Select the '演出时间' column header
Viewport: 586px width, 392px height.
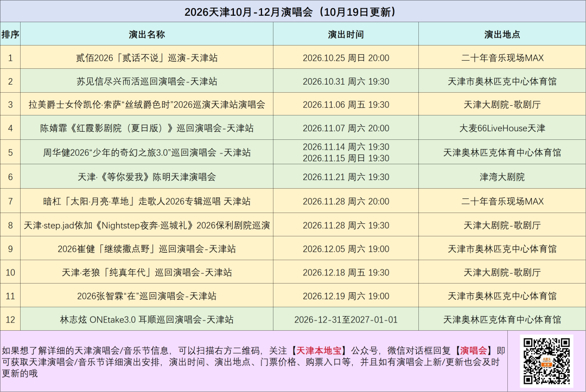346,34
